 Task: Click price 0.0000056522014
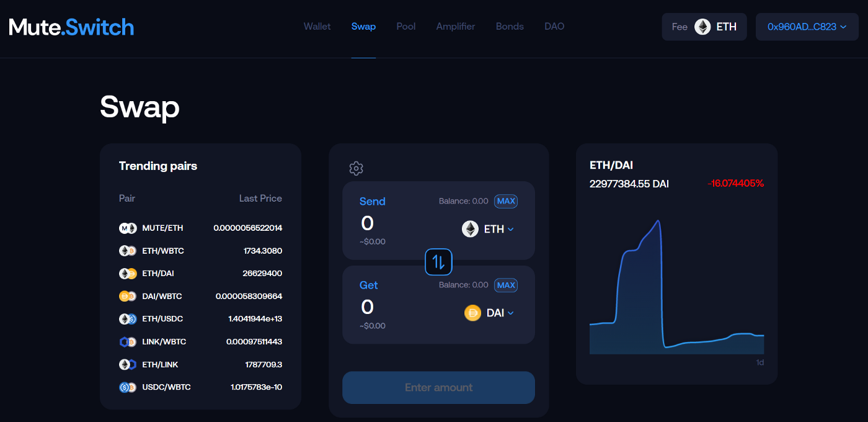coord(247,228)
